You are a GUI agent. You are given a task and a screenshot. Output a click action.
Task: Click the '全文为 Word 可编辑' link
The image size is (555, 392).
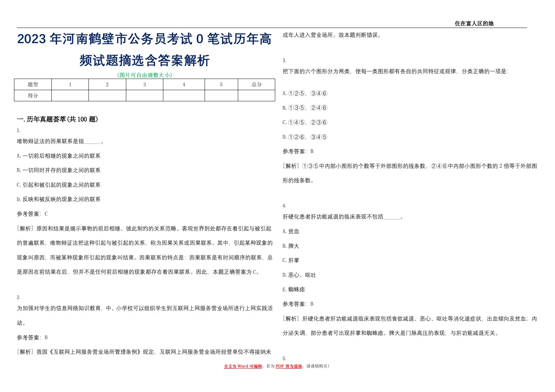pos(243,366)
